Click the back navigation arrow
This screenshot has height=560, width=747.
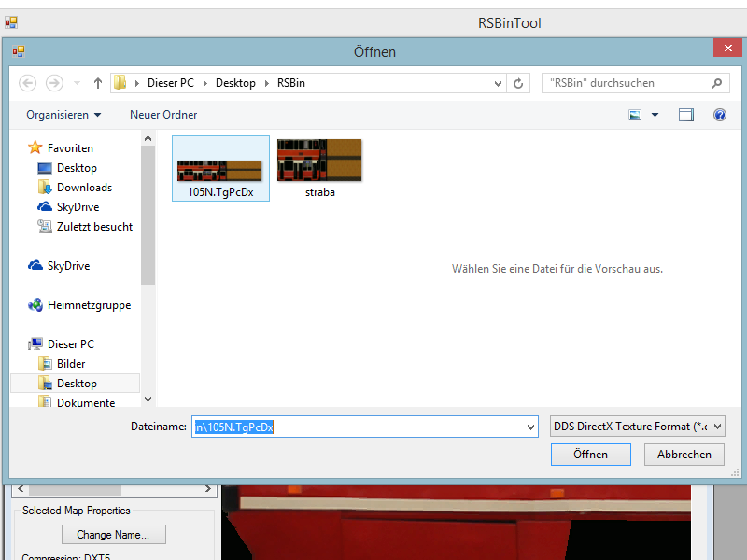(27, 83)
